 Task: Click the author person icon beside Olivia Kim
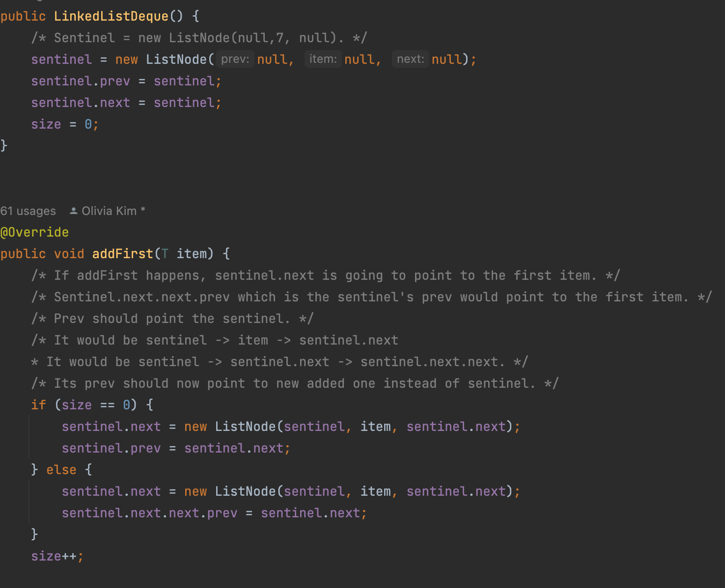coord(74,211)
